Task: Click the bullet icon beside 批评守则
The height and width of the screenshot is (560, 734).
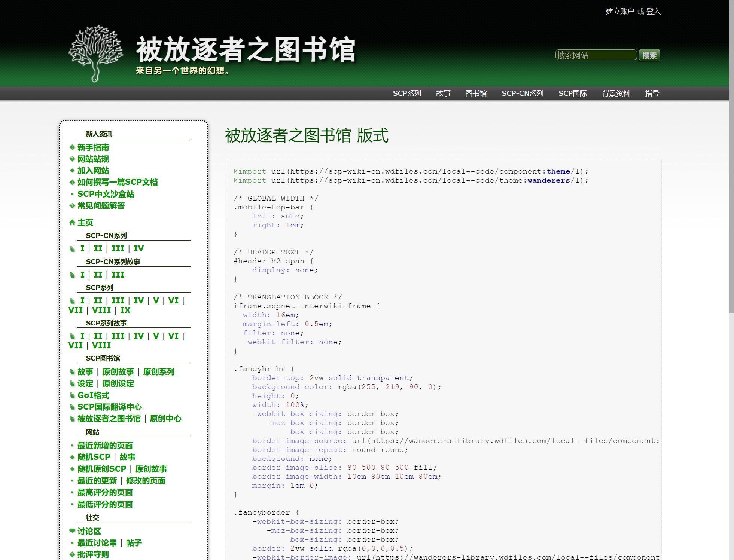Action: (x=72, y=554)
